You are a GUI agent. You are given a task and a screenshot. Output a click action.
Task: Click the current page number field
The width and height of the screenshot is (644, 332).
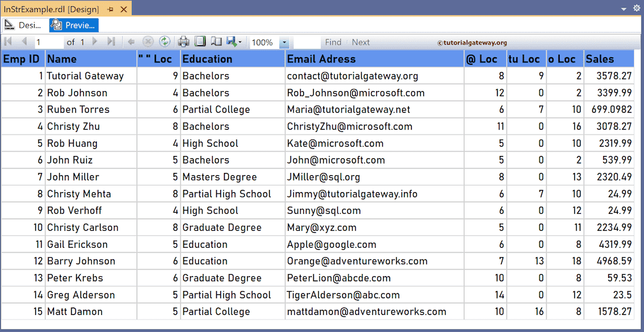(x=49, y=42)
